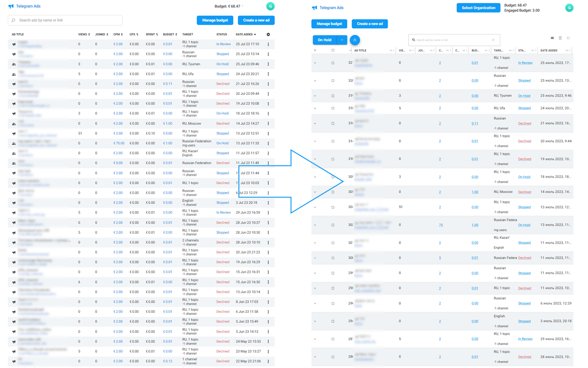
Task: Open the kebab menu for the 29 Jun 23 16:59 ad
Action: coord(268,213)
